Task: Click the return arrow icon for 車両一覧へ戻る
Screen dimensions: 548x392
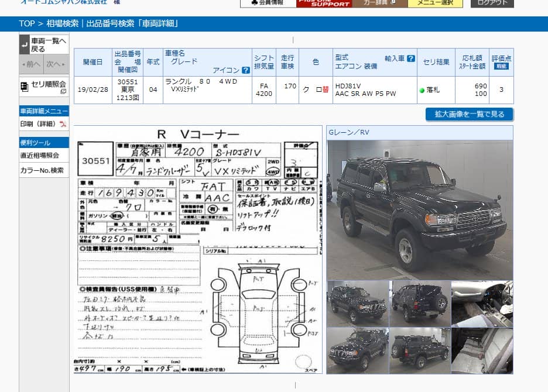Action: click(25, 44)
